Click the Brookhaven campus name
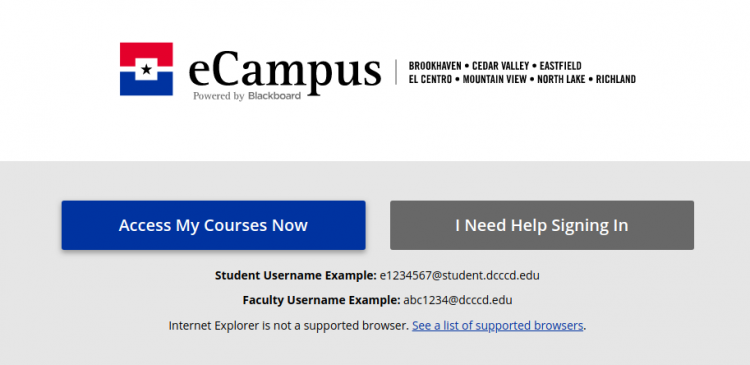Screen dimensions: 750x365 click(435, 66)
